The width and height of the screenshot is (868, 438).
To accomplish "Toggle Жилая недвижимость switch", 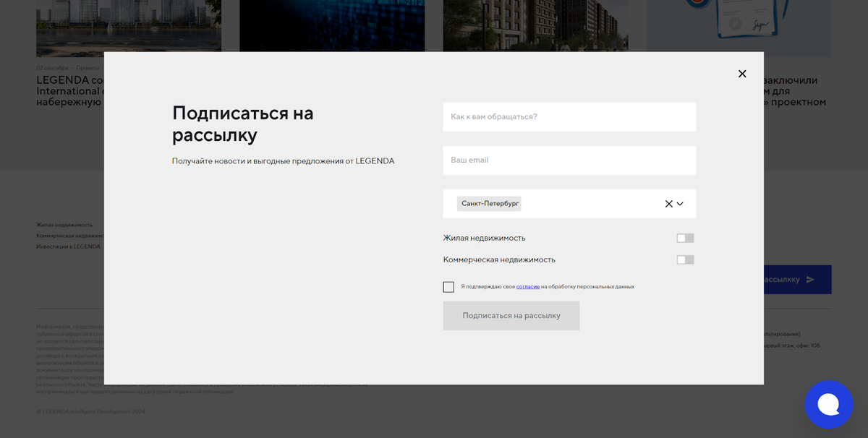I will tap(685, 238).
